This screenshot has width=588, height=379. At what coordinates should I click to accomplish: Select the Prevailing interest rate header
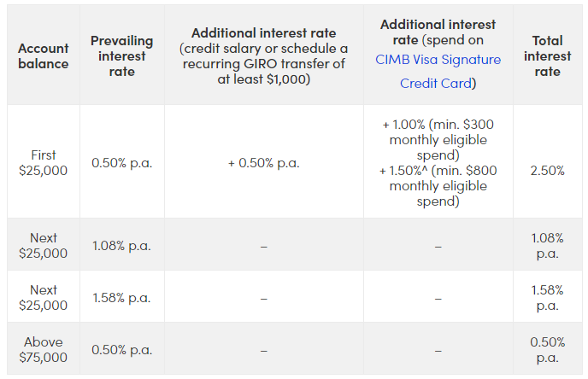122,56
